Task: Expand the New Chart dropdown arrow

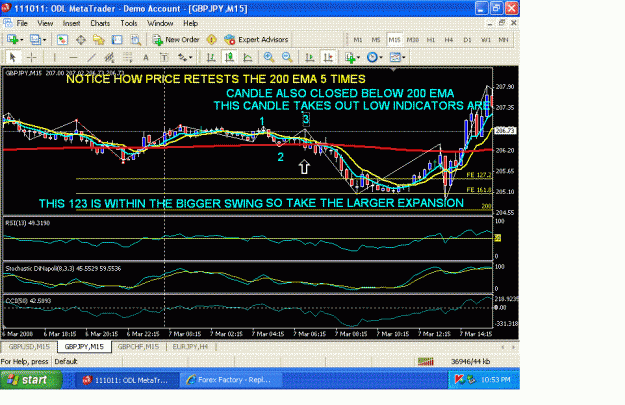Action: pyautogui.click(x=21, y=40)
